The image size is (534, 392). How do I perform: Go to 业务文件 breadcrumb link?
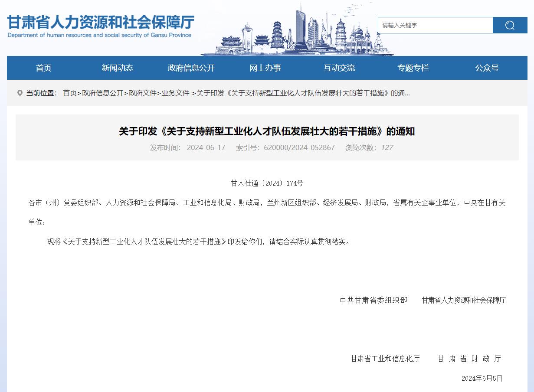[x=176, y=93]
